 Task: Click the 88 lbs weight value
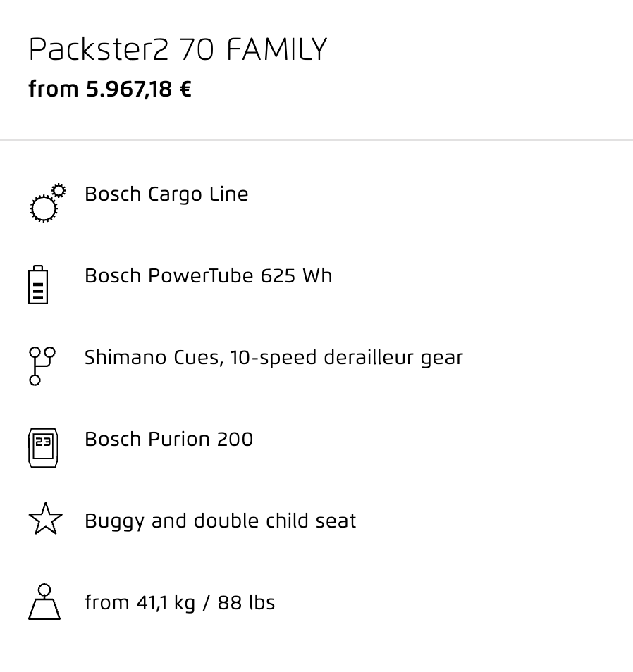click(x=246, y=603)
